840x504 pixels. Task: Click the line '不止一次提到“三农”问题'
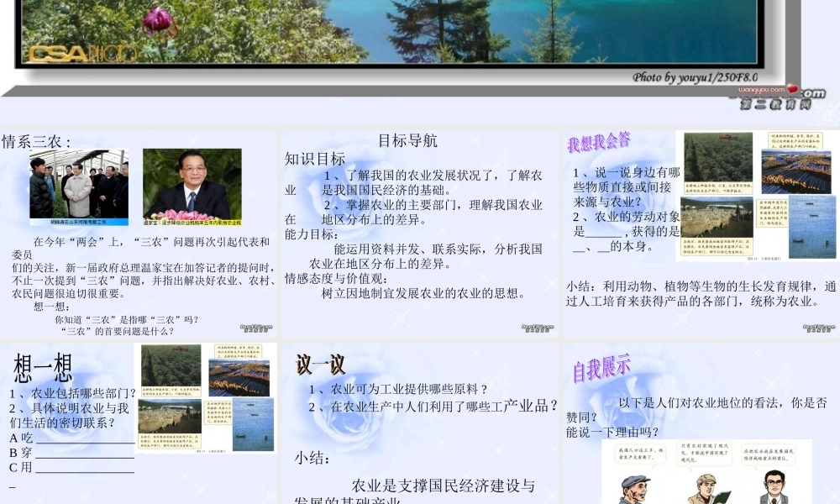(144, 281)
